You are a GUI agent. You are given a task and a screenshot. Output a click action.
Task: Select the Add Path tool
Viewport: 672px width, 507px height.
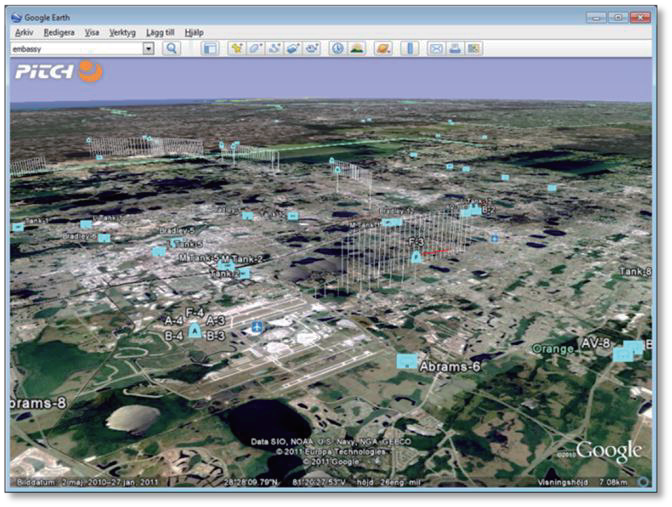click(274, 48)
